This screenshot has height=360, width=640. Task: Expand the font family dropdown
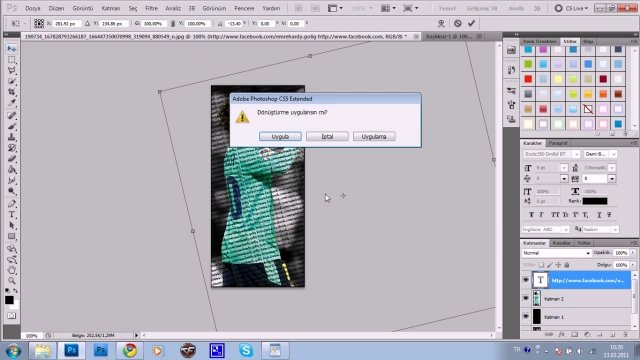(x=551, y=154)
